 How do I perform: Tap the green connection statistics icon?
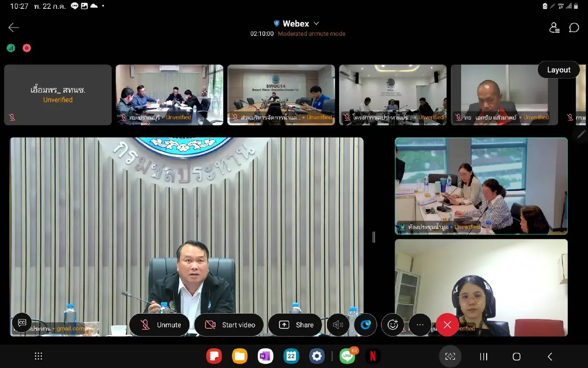tap(11, 48)
